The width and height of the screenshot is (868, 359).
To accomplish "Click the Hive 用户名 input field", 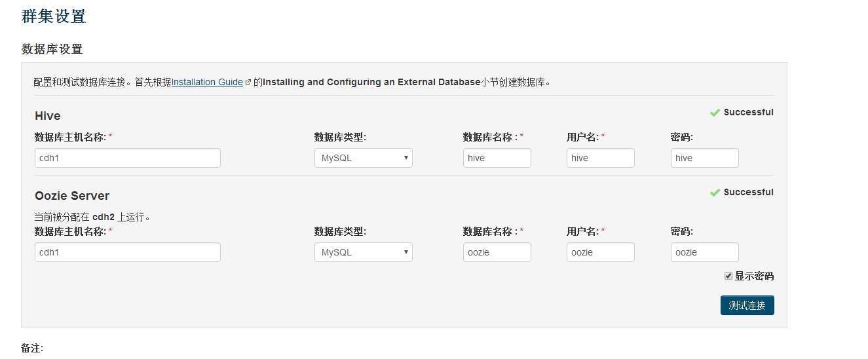I will [601, 158].
